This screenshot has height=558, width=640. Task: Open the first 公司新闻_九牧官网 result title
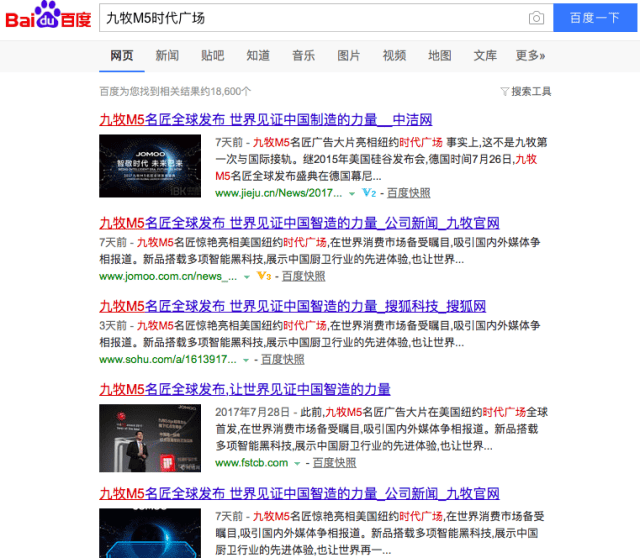[299, 223]
